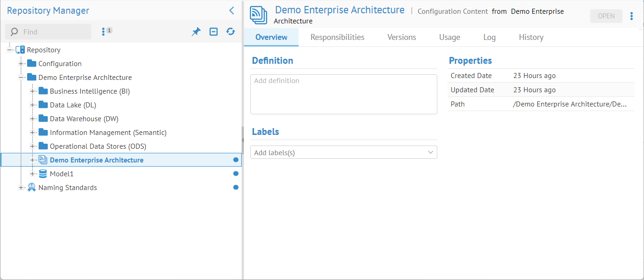This screenshot has width=644, height=280.
Task: Click the collapse all tree icon
Action: coord(214,32)
